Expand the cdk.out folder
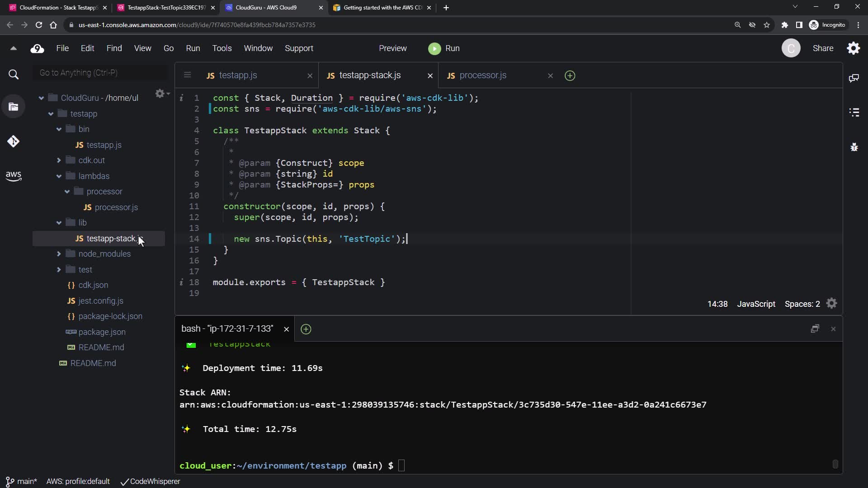 [x=59, y=160]
